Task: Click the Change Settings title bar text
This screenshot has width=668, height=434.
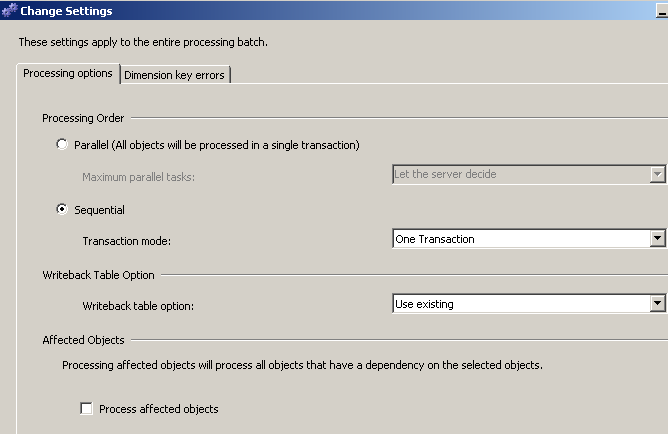Action: click(x=66, y=11)
